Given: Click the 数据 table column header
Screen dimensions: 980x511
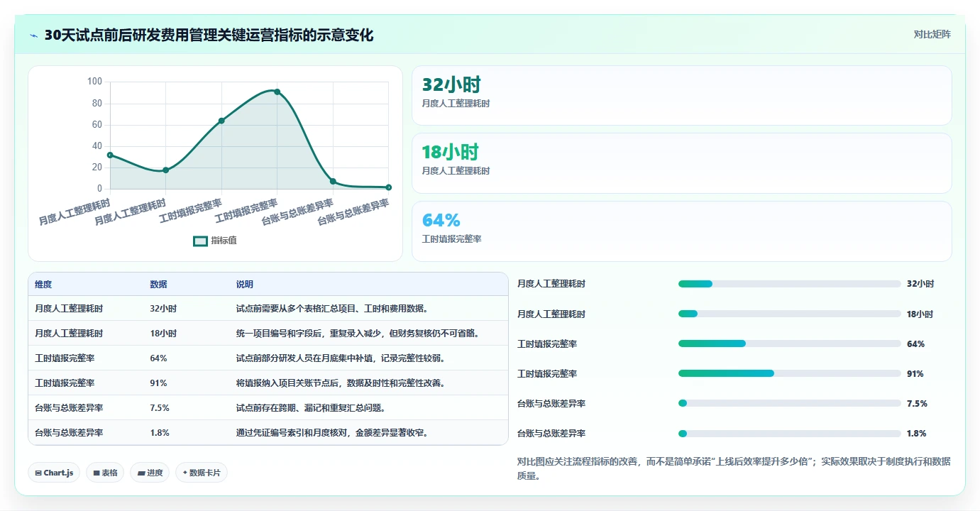Looking at the screenshot, I should 158,284.
